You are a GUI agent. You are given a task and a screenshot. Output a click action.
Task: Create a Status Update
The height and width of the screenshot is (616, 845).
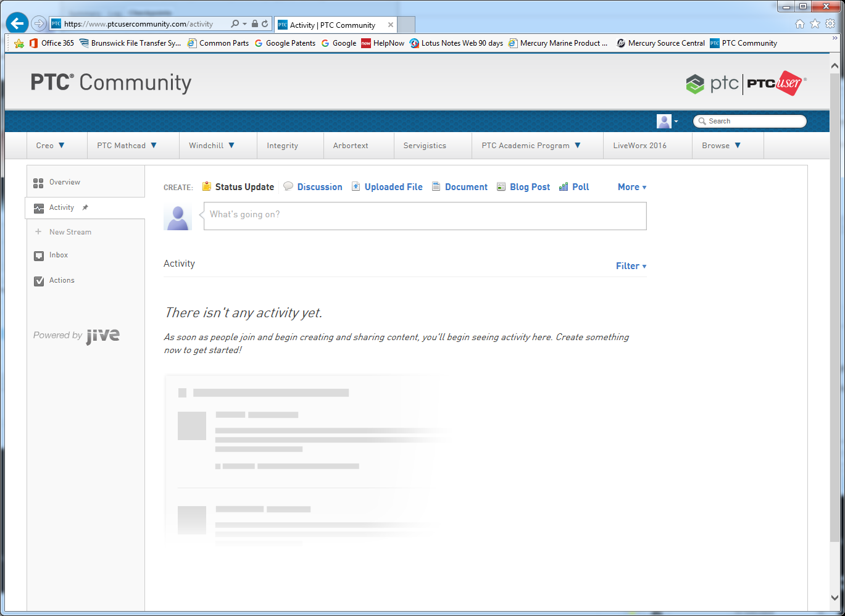point(238,187)
